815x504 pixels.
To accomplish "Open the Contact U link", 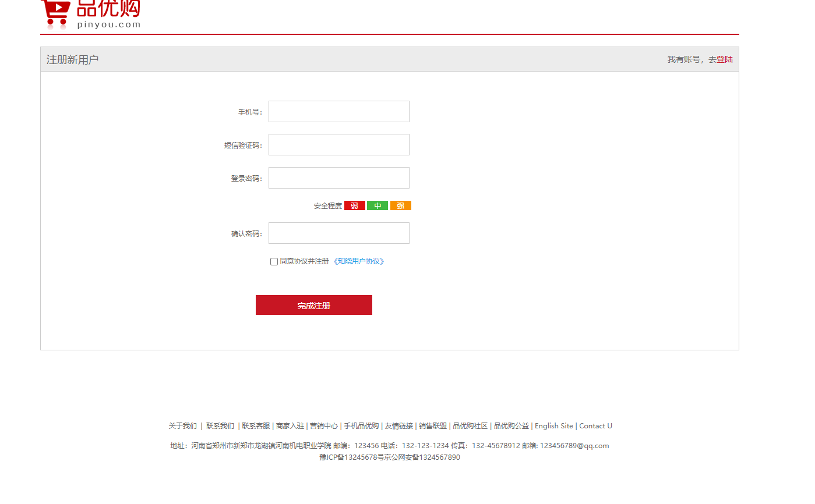I will 595,425.
